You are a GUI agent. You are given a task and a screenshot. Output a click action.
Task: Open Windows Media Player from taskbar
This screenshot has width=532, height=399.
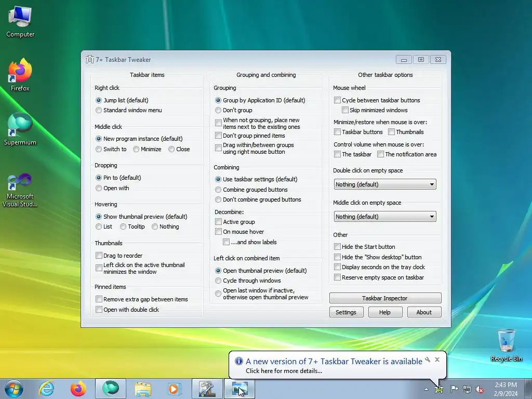pyautogui.click(x=175, y=389)
